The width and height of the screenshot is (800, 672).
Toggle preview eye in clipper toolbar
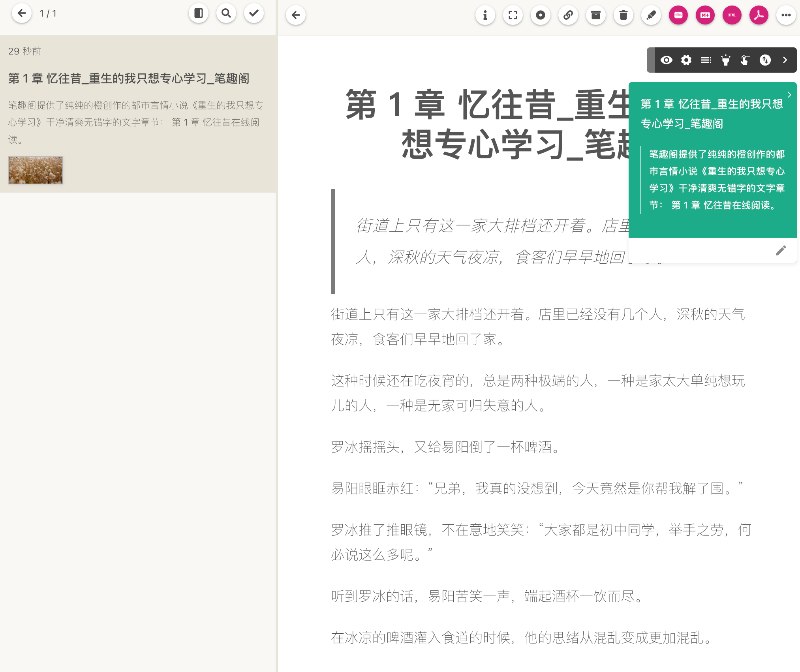[x=667, y=60]
